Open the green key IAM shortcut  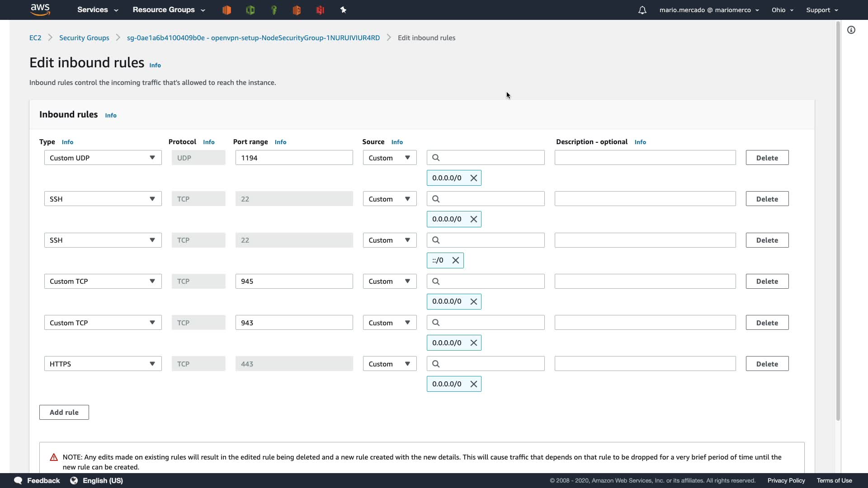tap(274, 10)
